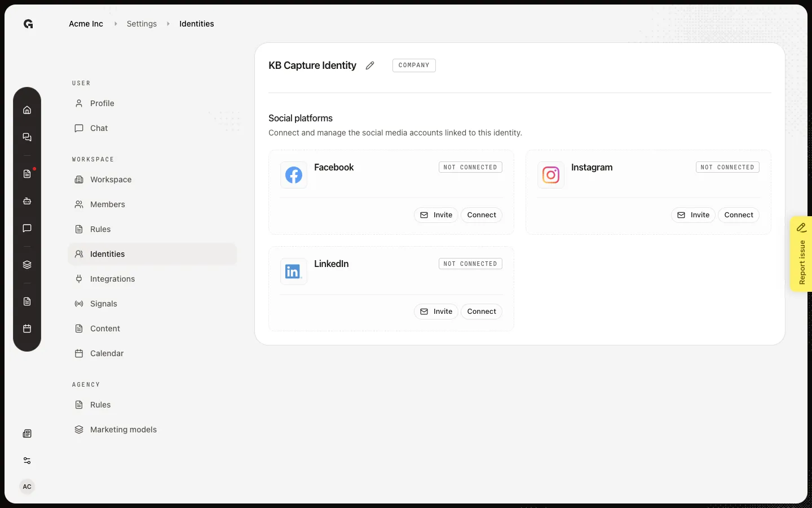Open conversations icon in dark sidebar
This screenshot has width=812, height=508.
pyautogui.click(x=27, y=137)
